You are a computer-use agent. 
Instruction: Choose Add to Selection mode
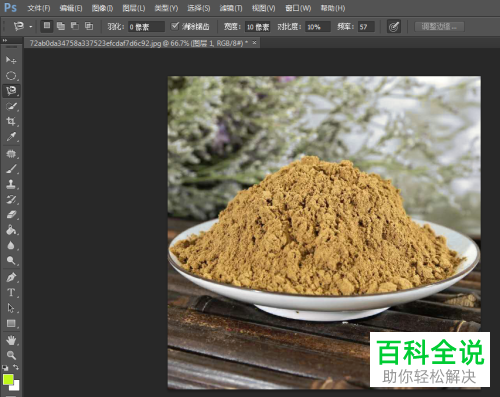[x=61, y=26]
